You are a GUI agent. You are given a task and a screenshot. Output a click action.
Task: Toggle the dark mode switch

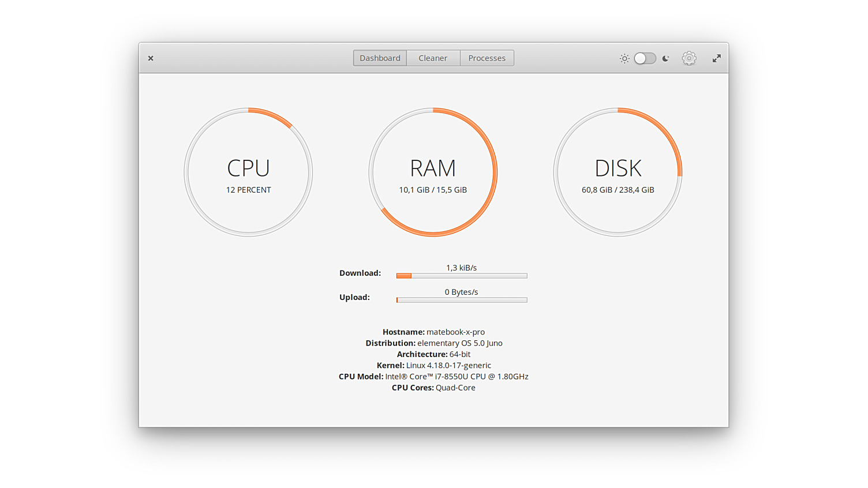[645, 58]
